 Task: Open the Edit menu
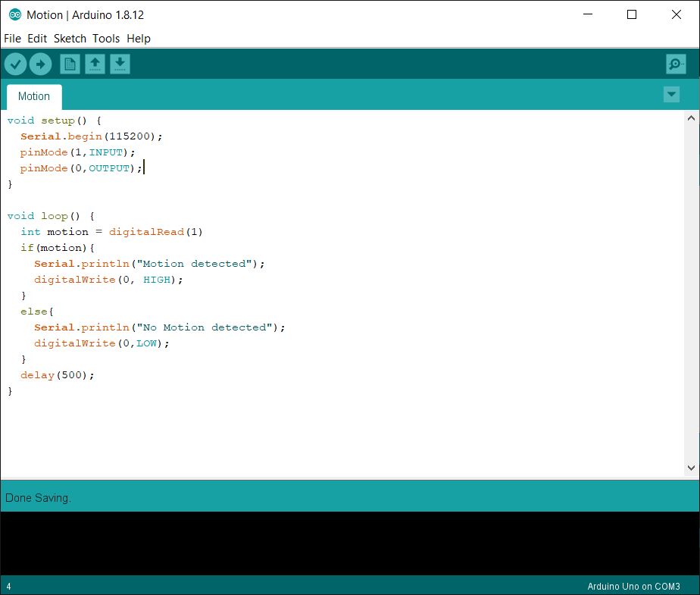coord(37,39)
